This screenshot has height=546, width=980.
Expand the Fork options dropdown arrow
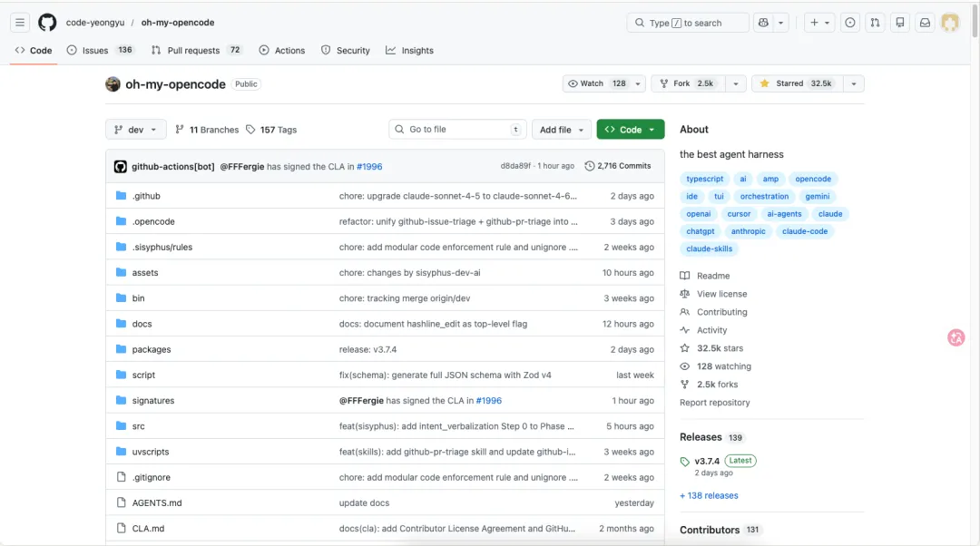pos(736,83)
